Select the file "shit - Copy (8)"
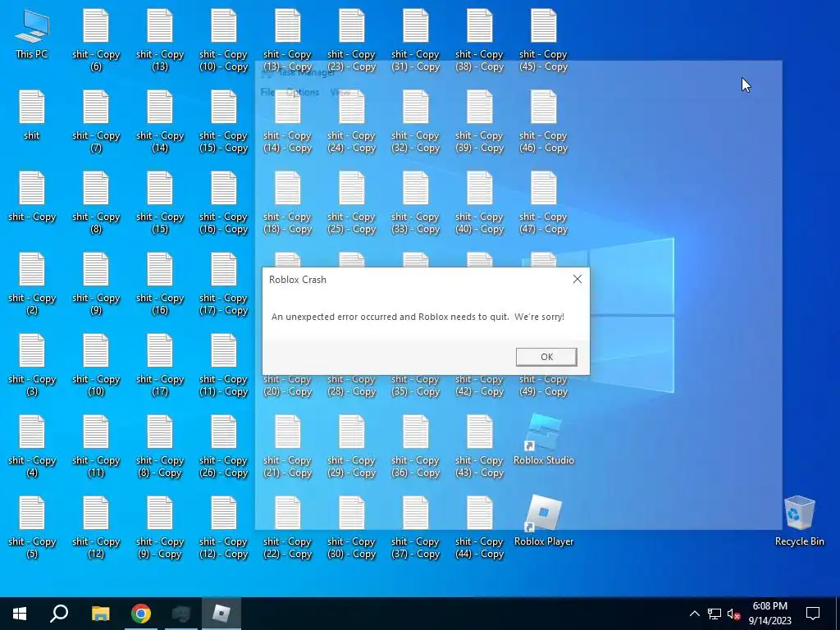 pos(96,203)
